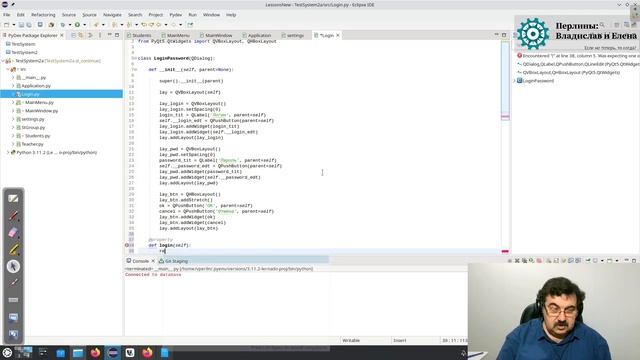Select StGroup.py in Package Explorer

tap(33, 127)
